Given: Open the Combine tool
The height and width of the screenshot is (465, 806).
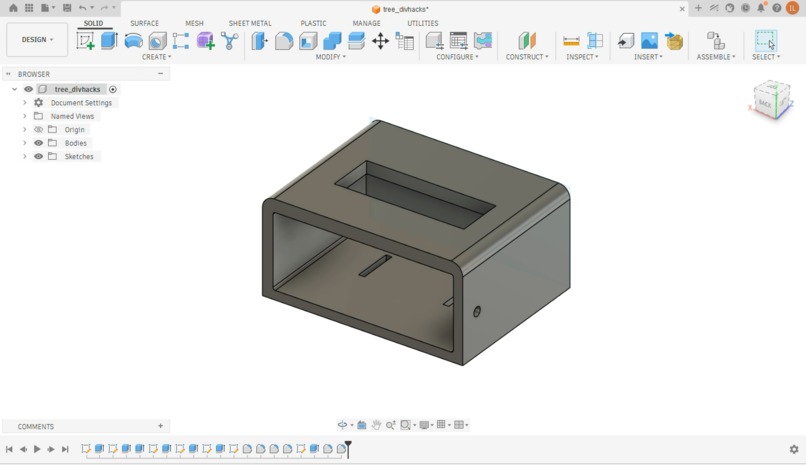Looking at the screenshot, I should pyautogui.click(x=332, y=41).
